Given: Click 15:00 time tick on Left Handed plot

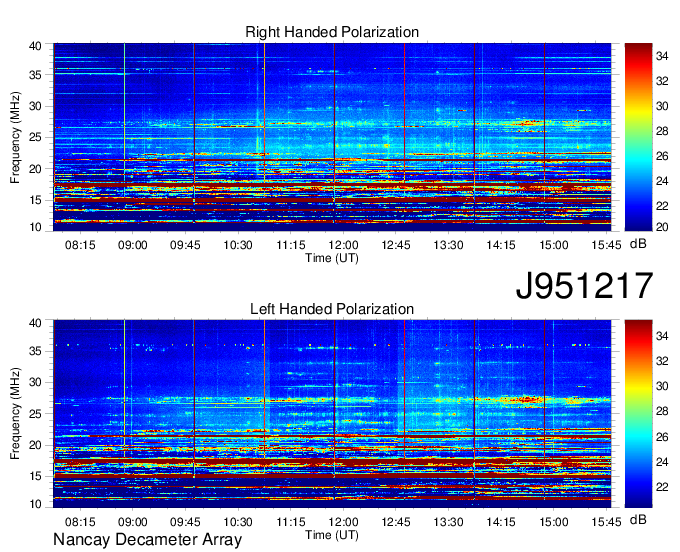Looking at the screenshot, I should (554, 522).
